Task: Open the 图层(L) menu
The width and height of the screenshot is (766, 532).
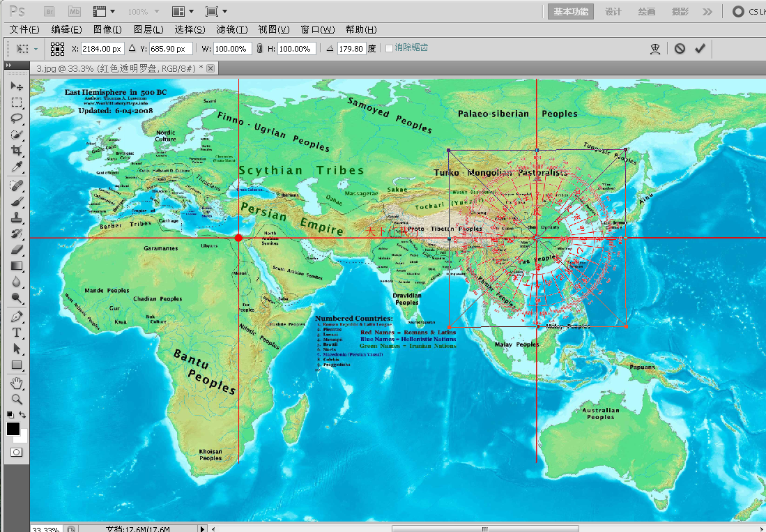Action: 148,29
